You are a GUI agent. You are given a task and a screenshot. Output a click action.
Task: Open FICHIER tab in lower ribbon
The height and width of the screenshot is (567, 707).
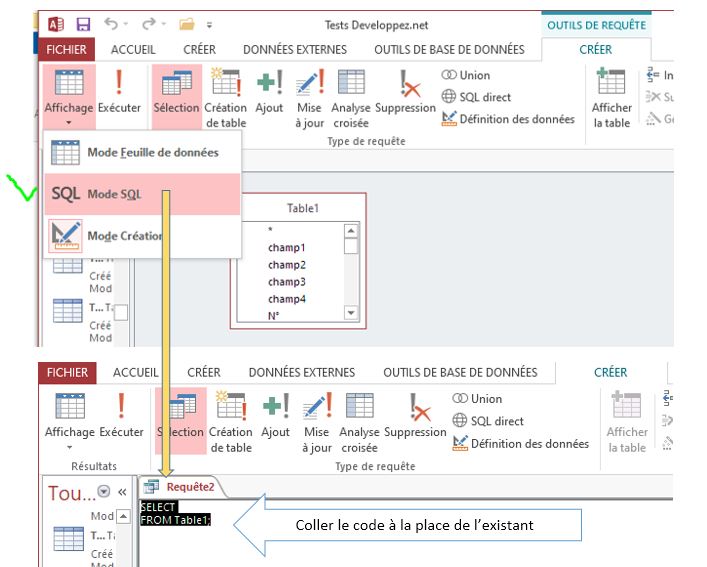pos(68,373)
